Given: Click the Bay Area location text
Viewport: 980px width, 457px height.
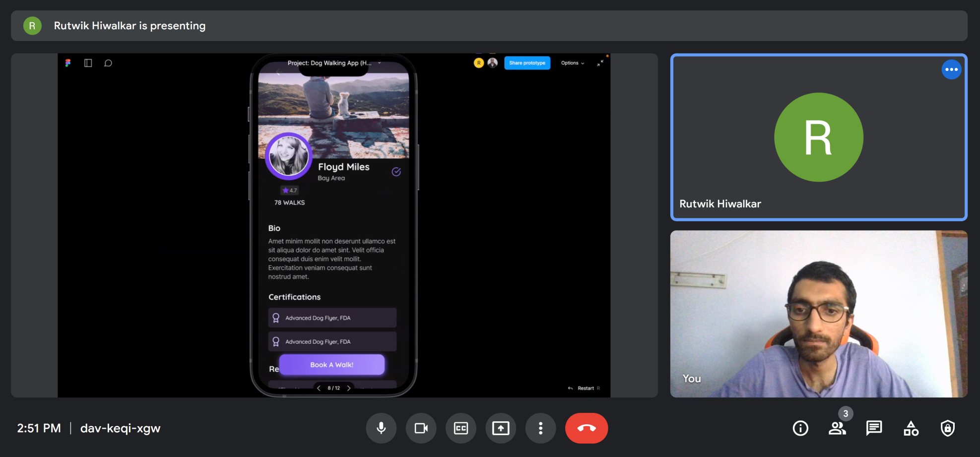Looking at the screenshot, I should (x=331, y=178).
